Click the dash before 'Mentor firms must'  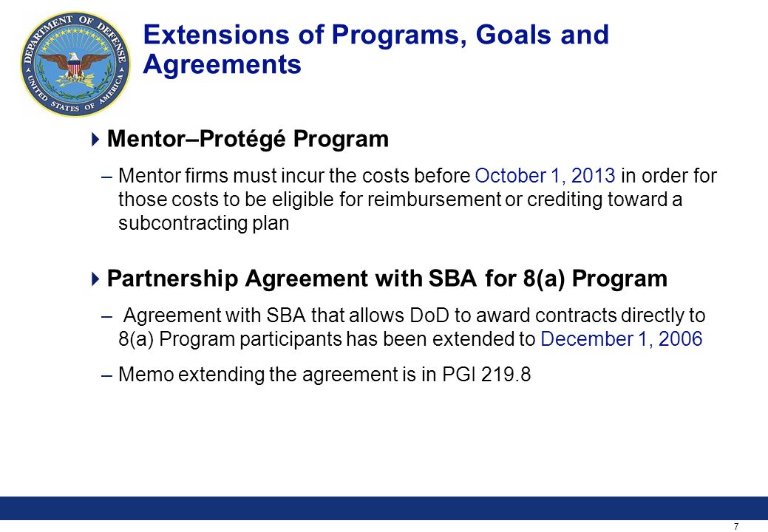tap(106, 176)
